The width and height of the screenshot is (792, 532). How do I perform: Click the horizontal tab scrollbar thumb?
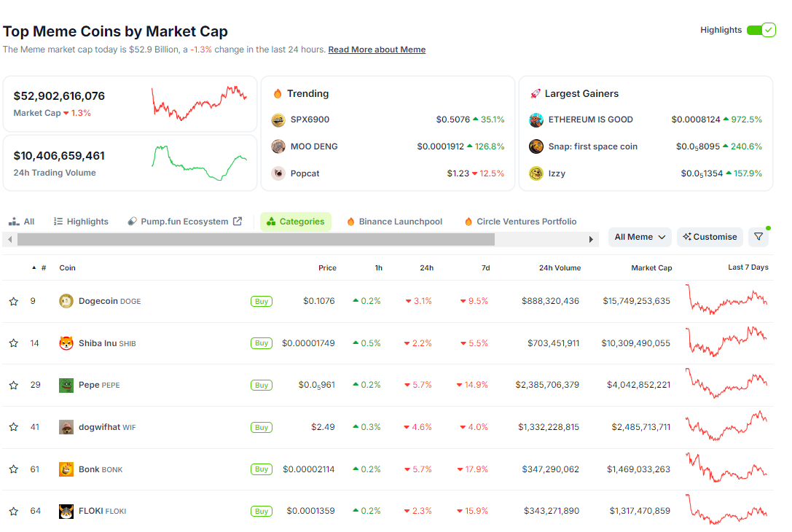256,240
